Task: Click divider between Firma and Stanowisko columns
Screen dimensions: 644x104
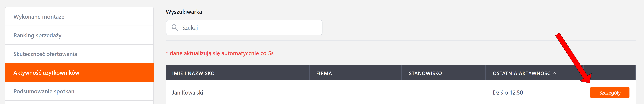Action: pos(402,73)
